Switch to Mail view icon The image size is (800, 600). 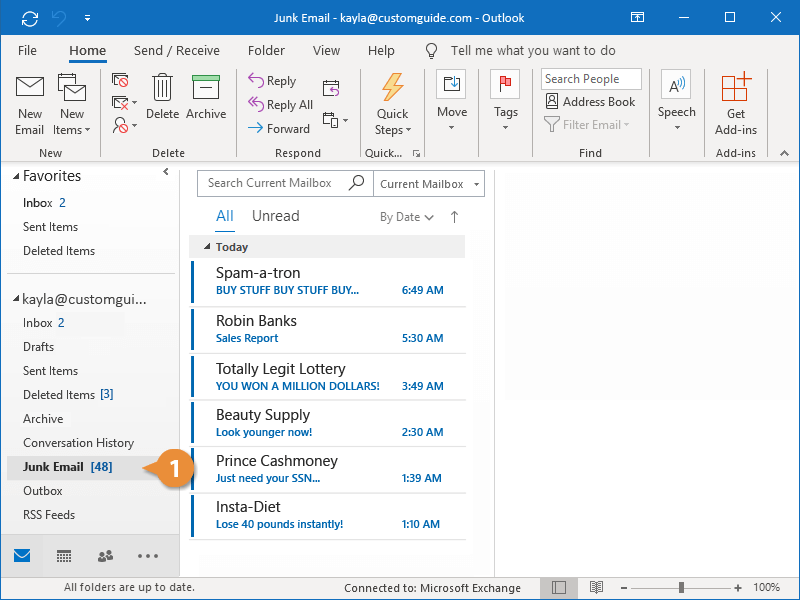(22, 556)
